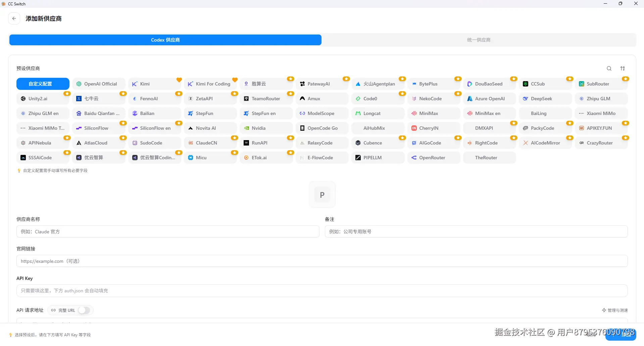Pick the StepFun preset icon
This screenshot has width=644, height=346.
(191, 113)
